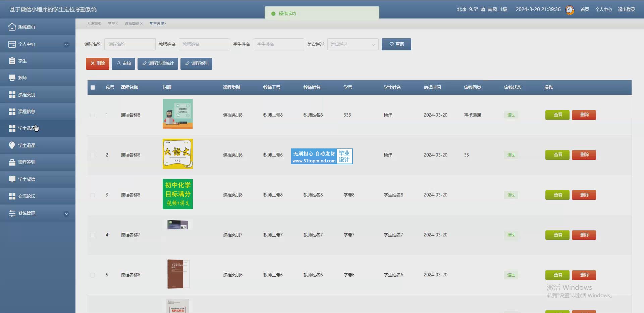Click 删除 for row 1 课程名称8
Viewport: 644px width, 313px height.
click(584, 115)
